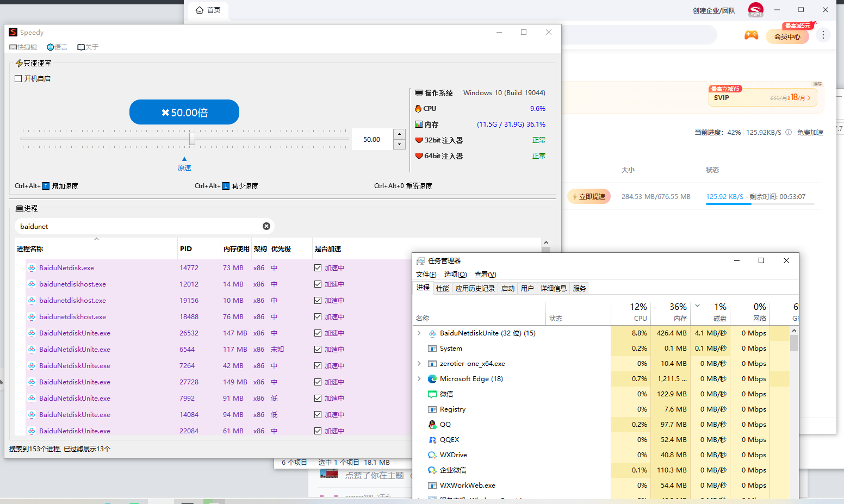This screenshot has height=504, width=844.
Task: Expand the zerotier-one_x64.exe process entry
Action: (419, 364)
